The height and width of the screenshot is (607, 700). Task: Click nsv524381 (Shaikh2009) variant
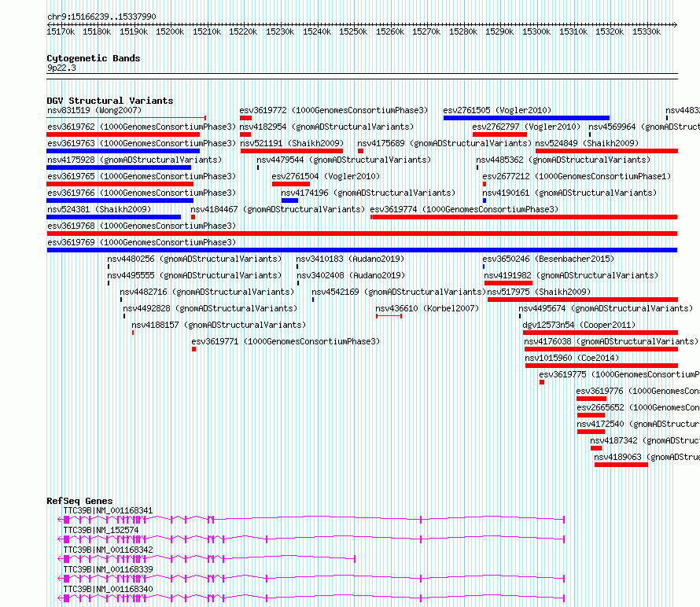click(x=99, y=209)
